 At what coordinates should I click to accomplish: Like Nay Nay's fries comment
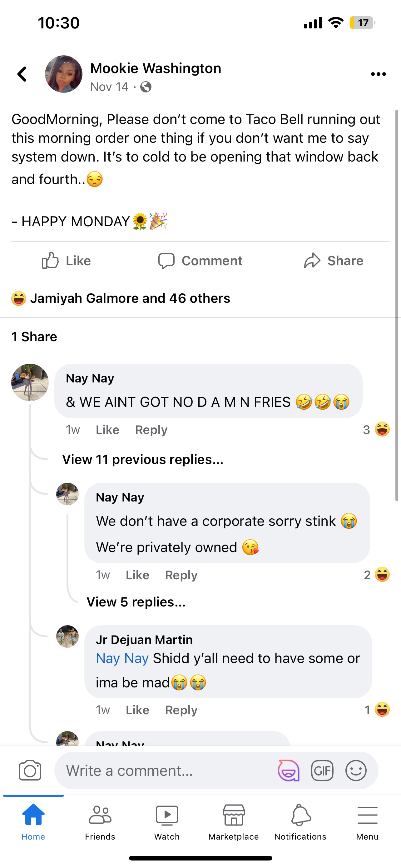pyautogui.click(x=107, y=430)
